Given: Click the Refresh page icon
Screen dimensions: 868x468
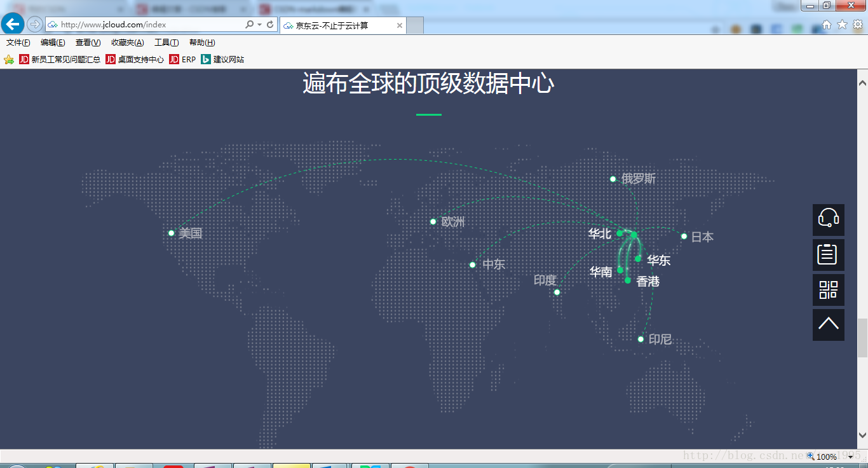Looking at the screenshot, I should (270, 25).
